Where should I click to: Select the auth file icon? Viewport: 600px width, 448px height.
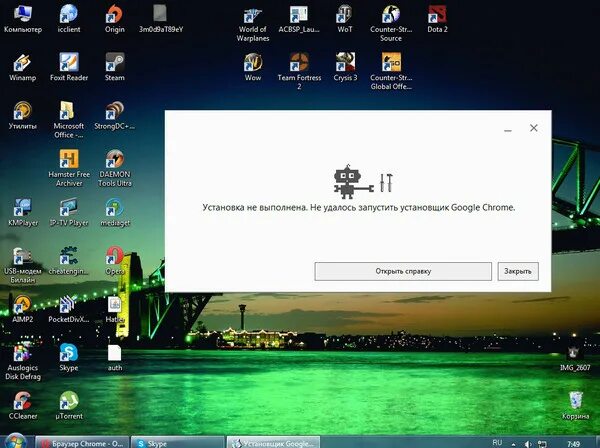[114, 358]
